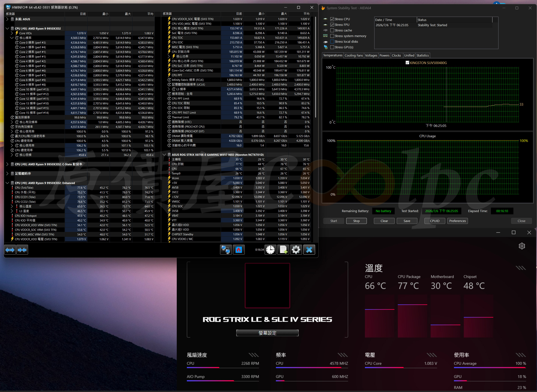Enable the Stress system memory checkbox

332,36
